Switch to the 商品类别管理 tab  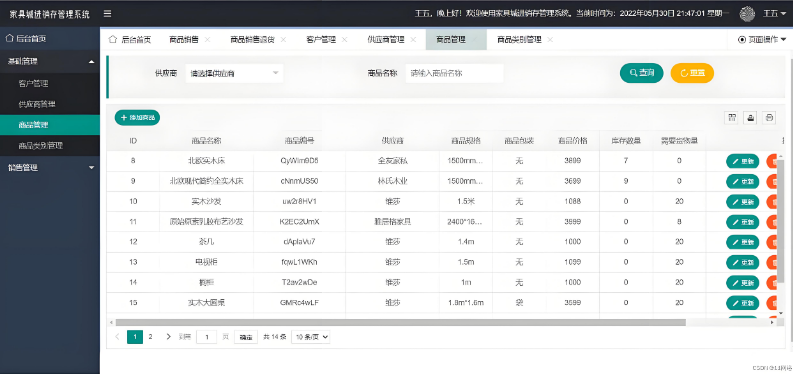point(519,39)
